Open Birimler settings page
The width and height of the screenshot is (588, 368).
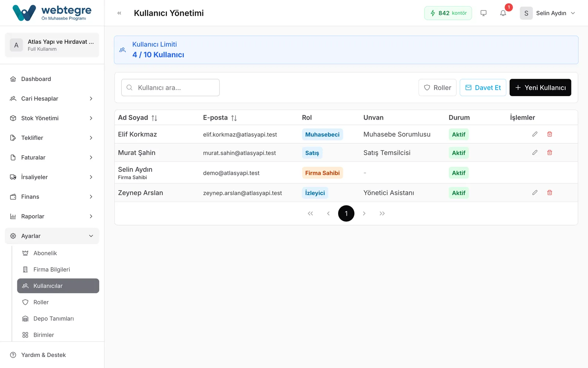coord(58,335)
